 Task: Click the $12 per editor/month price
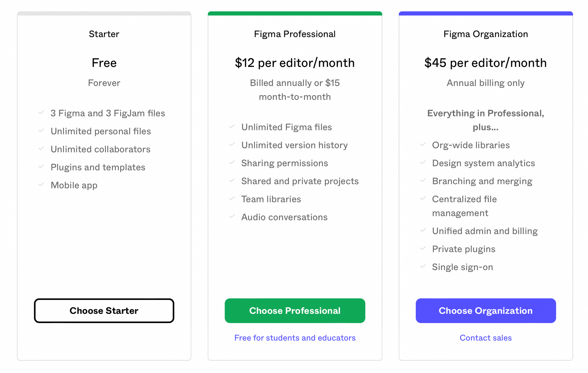[295, 63]
